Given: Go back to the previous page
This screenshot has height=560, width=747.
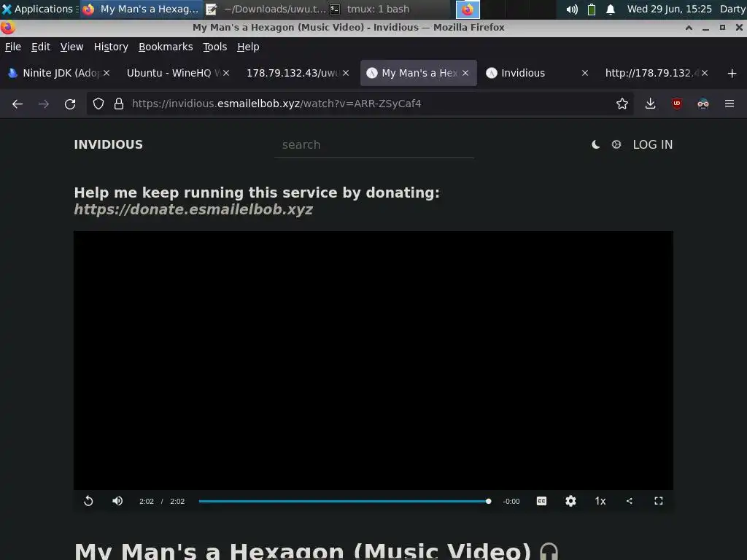Looking at the screenshot, I should (x=18, y=104).
